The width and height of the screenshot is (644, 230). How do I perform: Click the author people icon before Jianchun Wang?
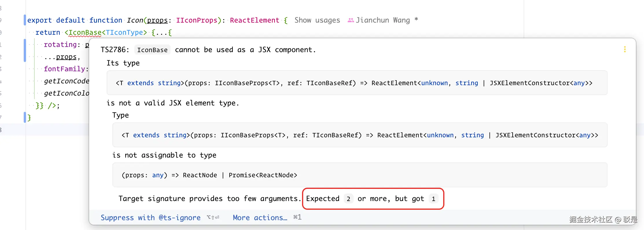pyautogui.click(x=351, y=20)
